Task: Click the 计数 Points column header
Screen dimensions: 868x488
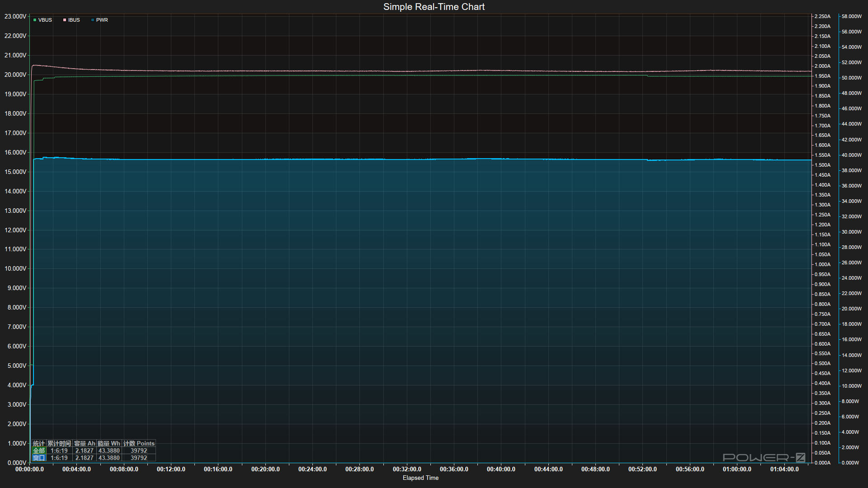Action: point(139,443)
